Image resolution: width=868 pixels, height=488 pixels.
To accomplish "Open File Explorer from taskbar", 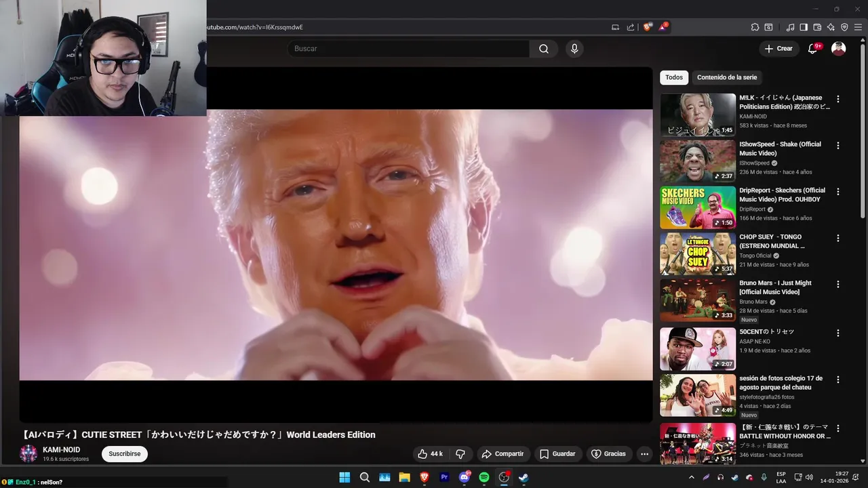I will 404,477.
